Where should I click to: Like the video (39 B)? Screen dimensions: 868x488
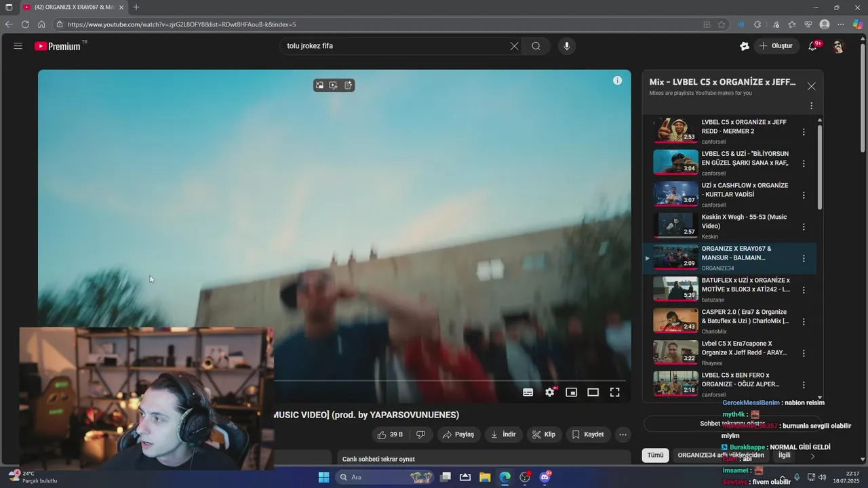click(x=390, y=434)
